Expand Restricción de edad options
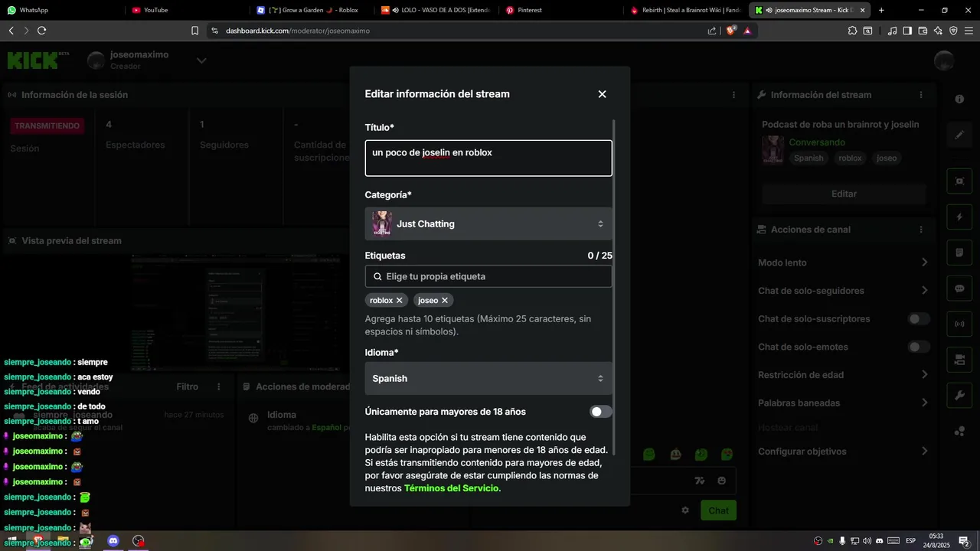The width and height of the screenshot is (980, 551). [924, 375]
